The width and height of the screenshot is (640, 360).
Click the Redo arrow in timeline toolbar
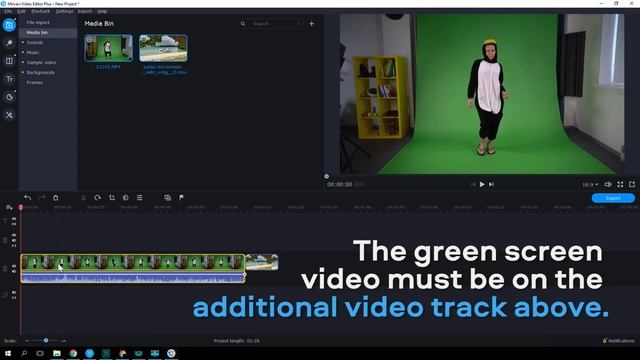[x=42, y=198]
